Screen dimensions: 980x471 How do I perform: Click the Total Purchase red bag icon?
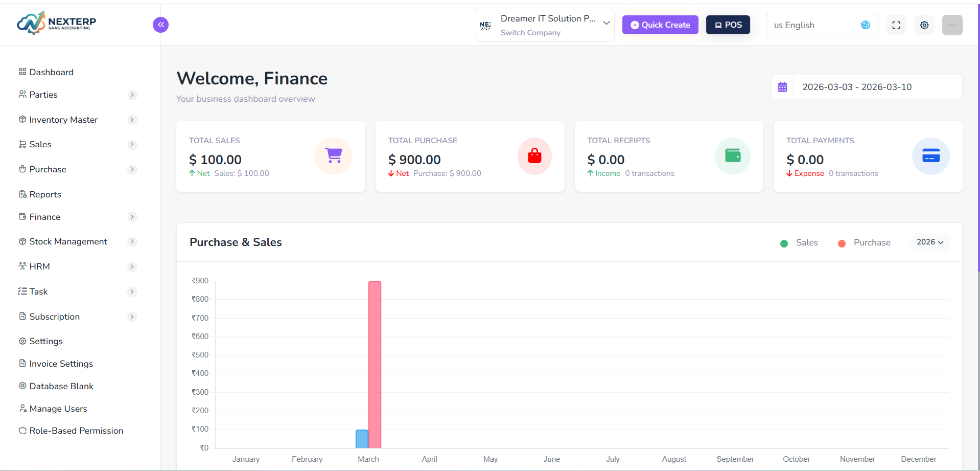click(534, 156)
